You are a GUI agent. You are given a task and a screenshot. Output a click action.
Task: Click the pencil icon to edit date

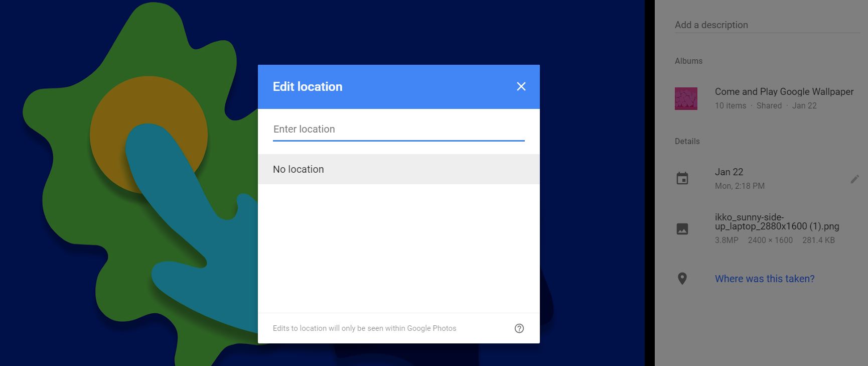(x=854, y=179)
